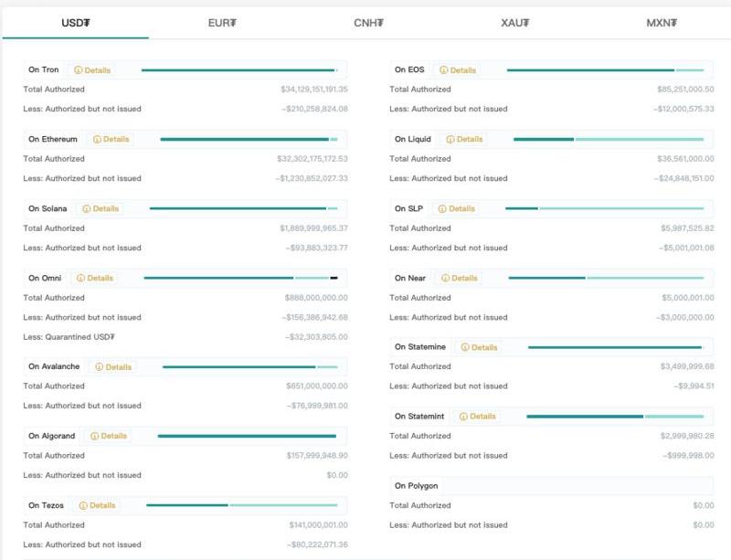The width and height of the screenshot is (731, 560).
Task: Click the Solana details info icon
Action: 87,209
